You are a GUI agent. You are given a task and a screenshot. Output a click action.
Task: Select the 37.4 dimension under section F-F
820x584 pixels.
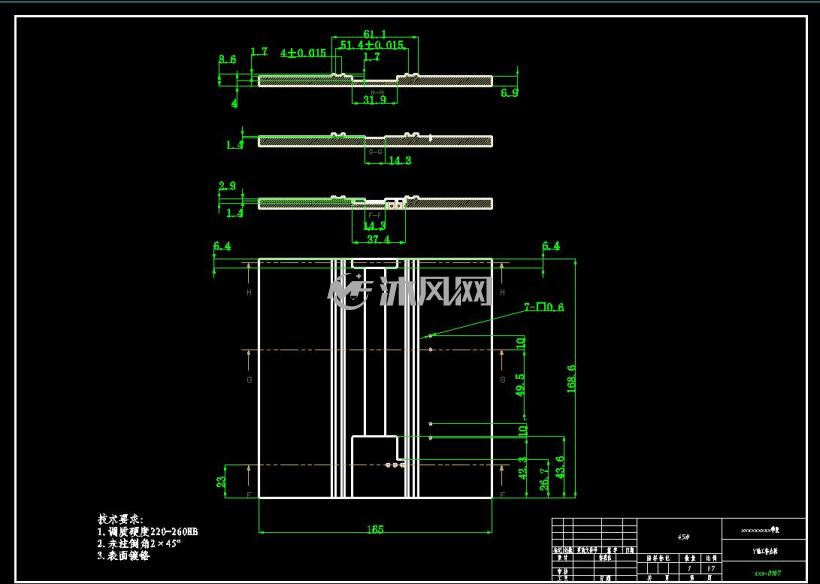(379, 239)
